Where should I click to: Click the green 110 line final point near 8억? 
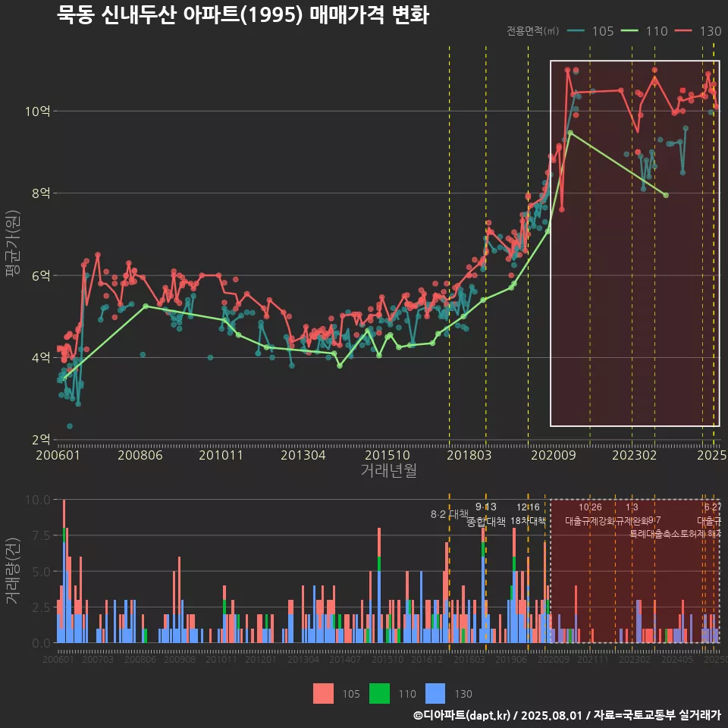click(666, 195)
